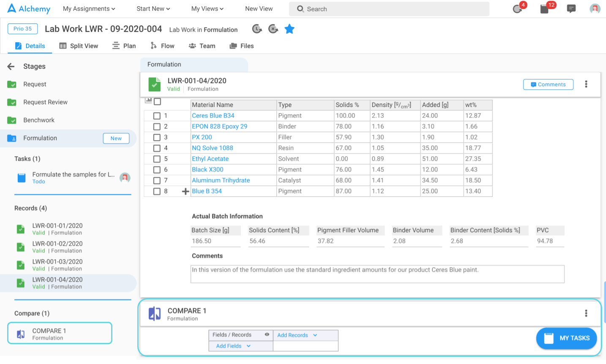Open the MY TASKS button

pos(567,338)
